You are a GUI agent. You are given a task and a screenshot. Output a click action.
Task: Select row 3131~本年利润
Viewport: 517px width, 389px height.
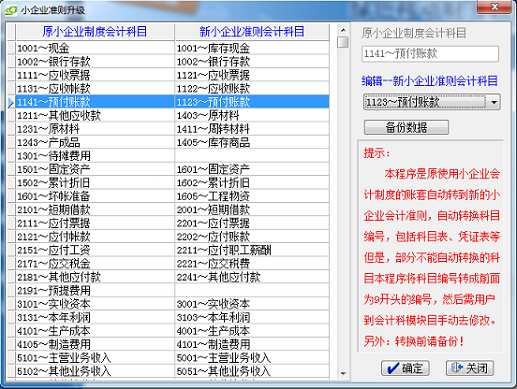(x=95, y=317)
